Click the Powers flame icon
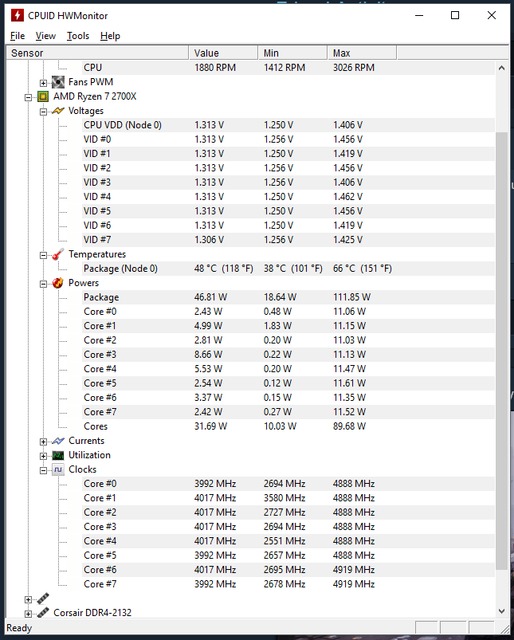Viewport: 514px width, 640px height. pos(58,283)
